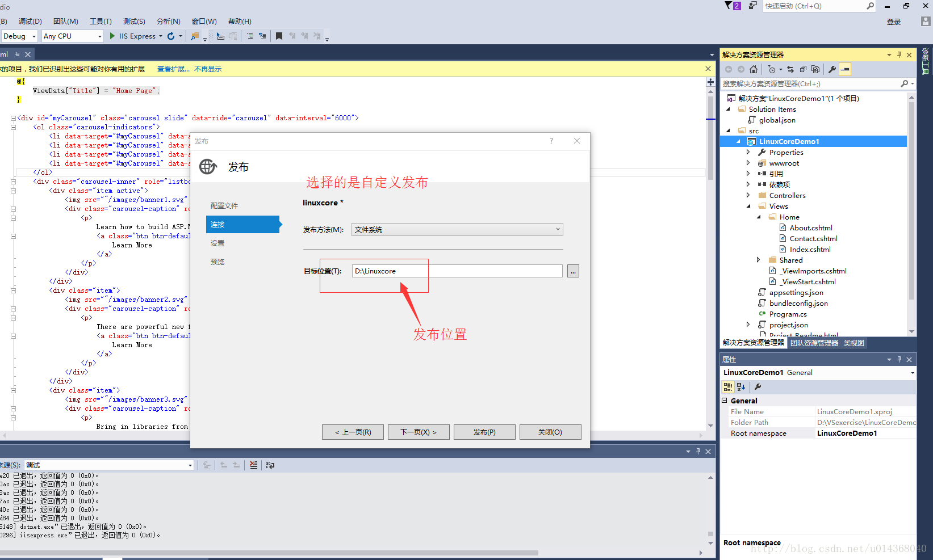Click the wrench Properties icon in Solution Explorer
The height and width of the screenshot is (560, 933).
[x=832, y=69]
